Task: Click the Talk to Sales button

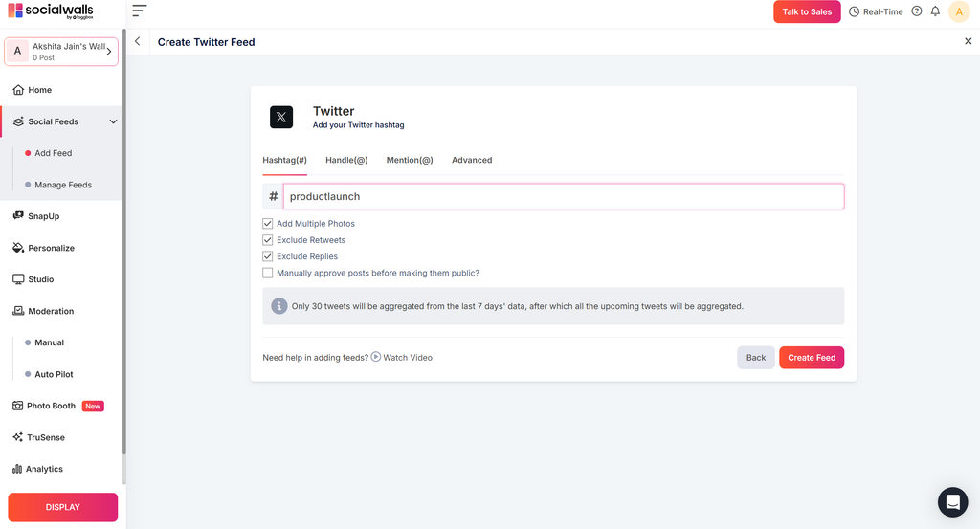Action: tap(807, 11)
